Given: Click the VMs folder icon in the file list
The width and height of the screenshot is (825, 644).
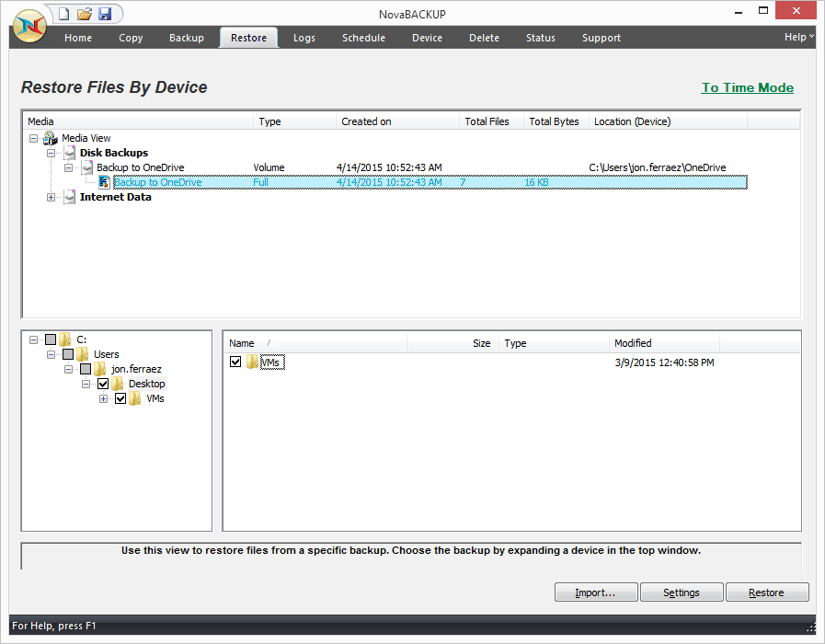Looking at the screenshot, I should coord(252,362).
